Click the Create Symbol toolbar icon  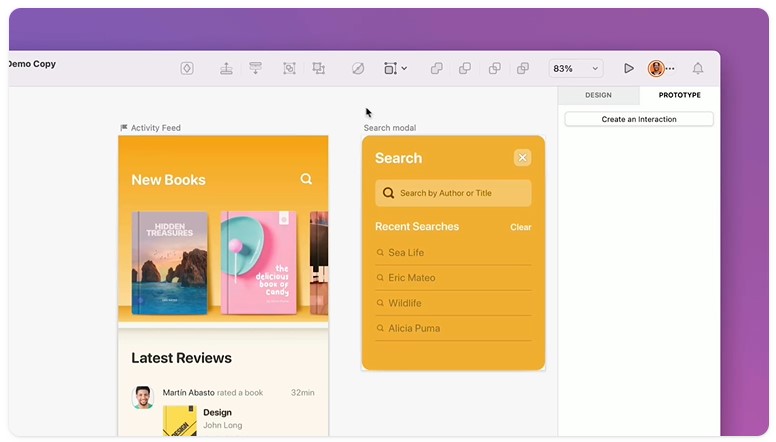187,68
